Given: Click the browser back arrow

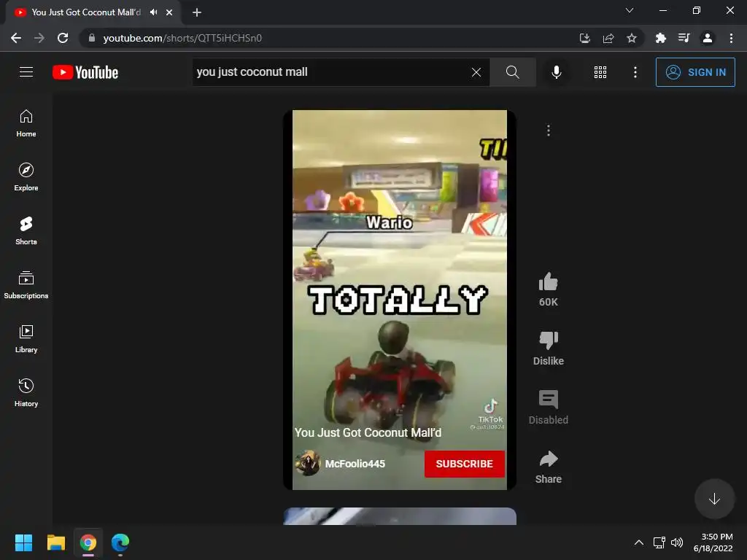Looking at the screenshot, I should (16, 38).
